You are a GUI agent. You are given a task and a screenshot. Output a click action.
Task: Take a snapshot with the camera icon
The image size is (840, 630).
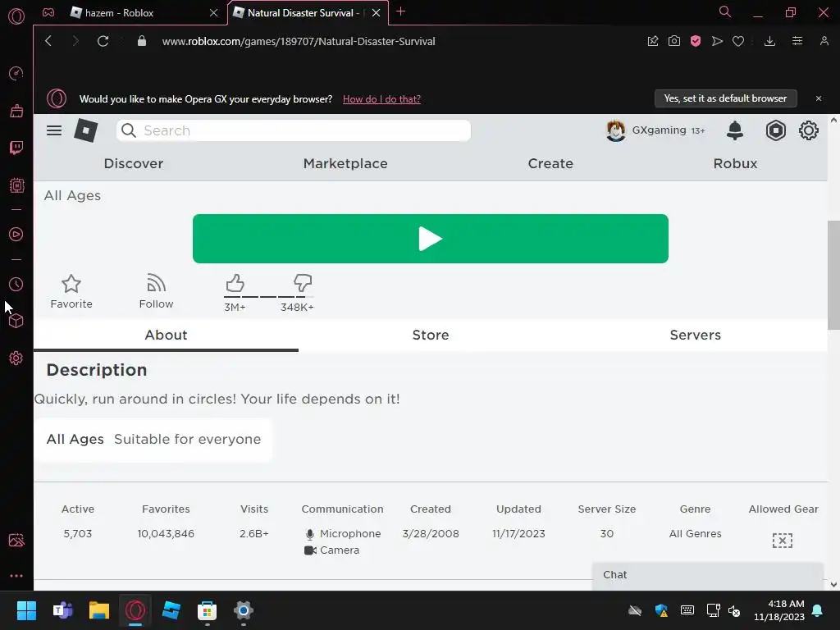click(x=674, y=41)
